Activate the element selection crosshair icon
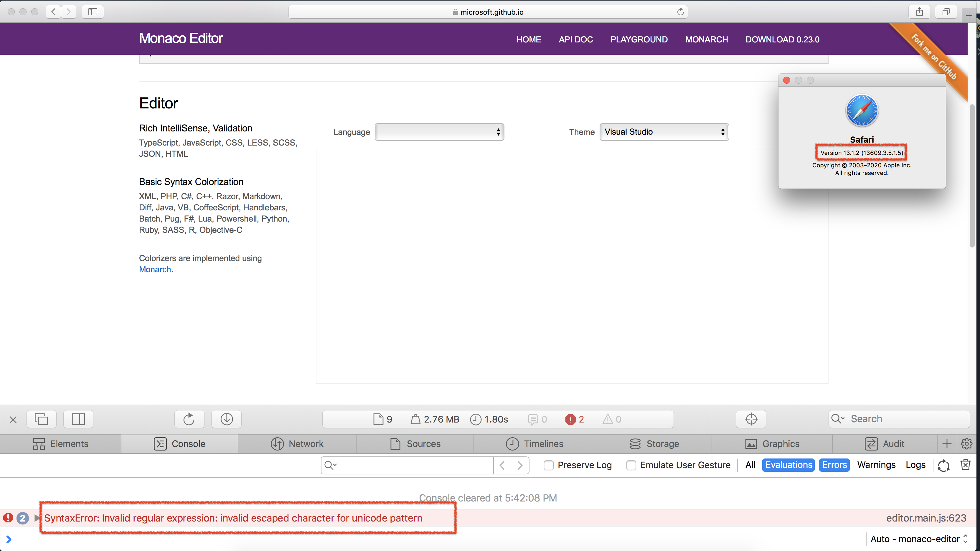The height and width of the screenshot is (551, 980). point(751,419)
